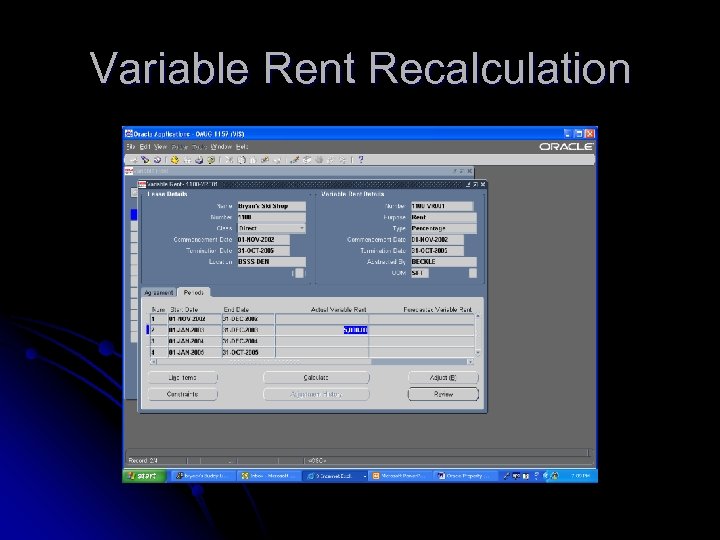Viewport: 720px width, 540px height.
Task: Click the small flexfield box below Location
Action: tap(299, 273)
